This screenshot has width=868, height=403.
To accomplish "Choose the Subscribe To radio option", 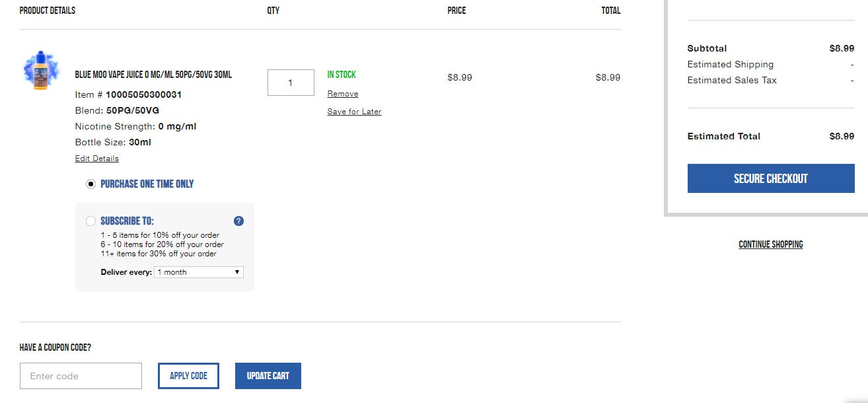I will [91, 221].
